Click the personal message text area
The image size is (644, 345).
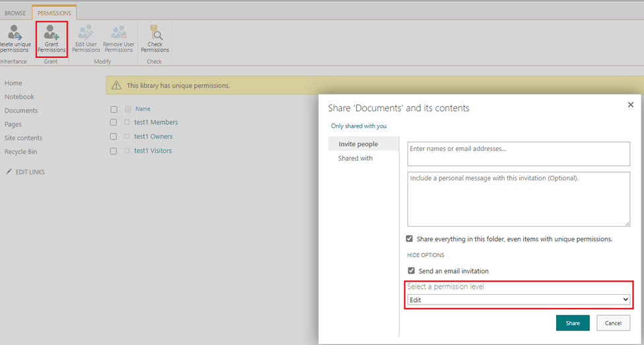coord(519,199)
